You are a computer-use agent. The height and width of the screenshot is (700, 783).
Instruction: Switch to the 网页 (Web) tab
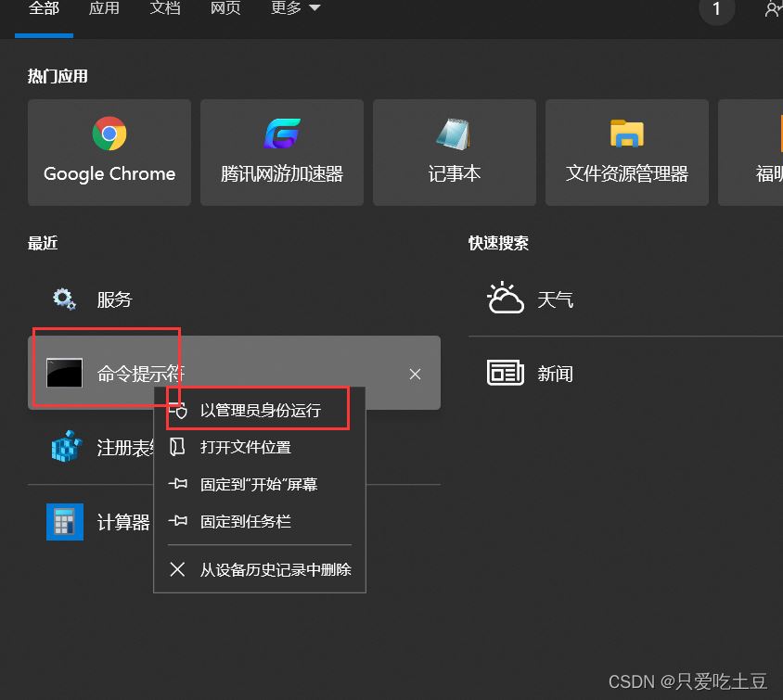[225, 8]
